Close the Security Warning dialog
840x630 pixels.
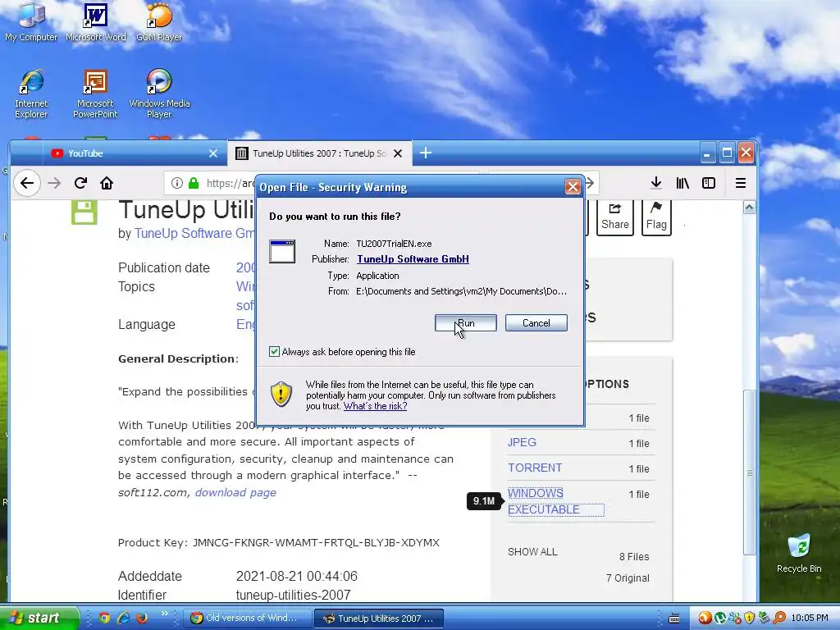click(x=572, y=186)
